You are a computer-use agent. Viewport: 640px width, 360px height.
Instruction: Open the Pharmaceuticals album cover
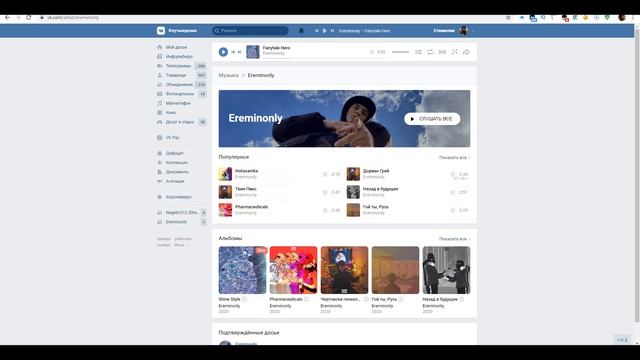click(x=293, y=270)
